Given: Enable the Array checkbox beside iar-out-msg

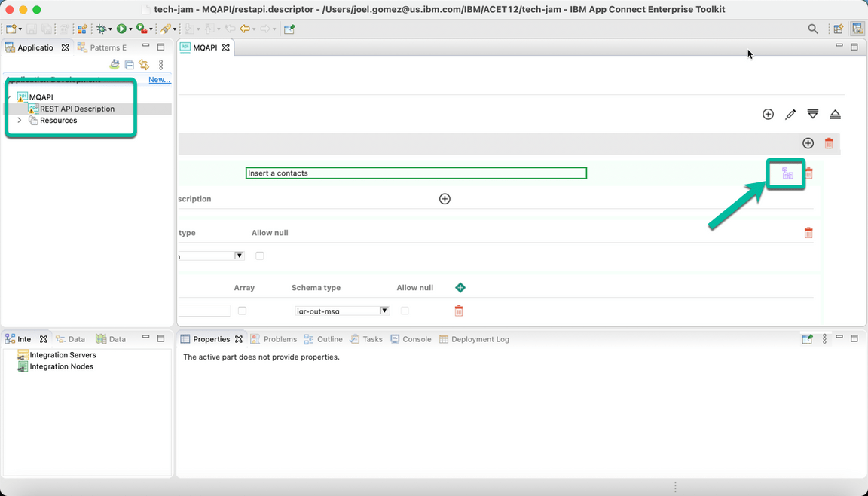Looking at the screenshot, I should click(242, 310).
